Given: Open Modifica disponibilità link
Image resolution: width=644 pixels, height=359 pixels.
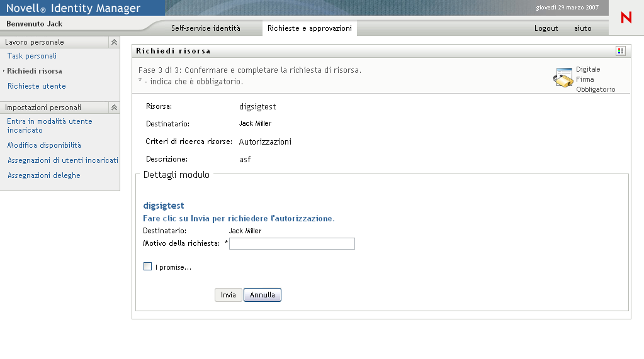Looking at the screenshot, I should pyautogui.click(x=44, y=145).
